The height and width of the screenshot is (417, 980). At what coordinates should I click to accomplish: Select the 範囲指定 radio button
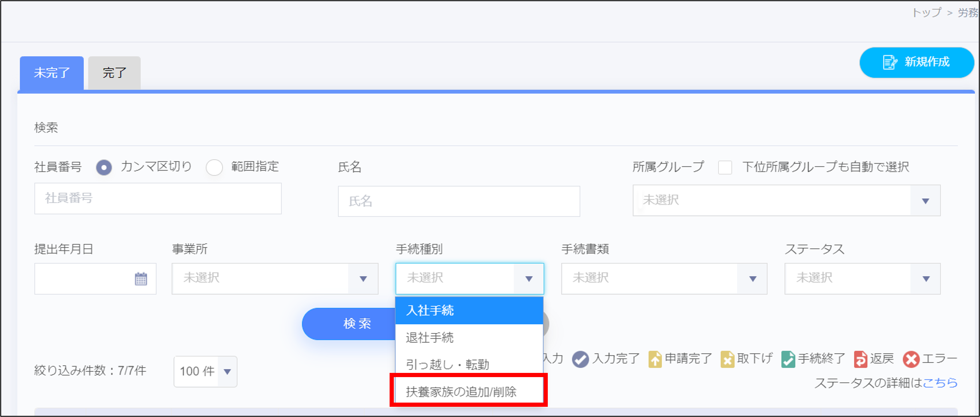[x=214, y=167]
